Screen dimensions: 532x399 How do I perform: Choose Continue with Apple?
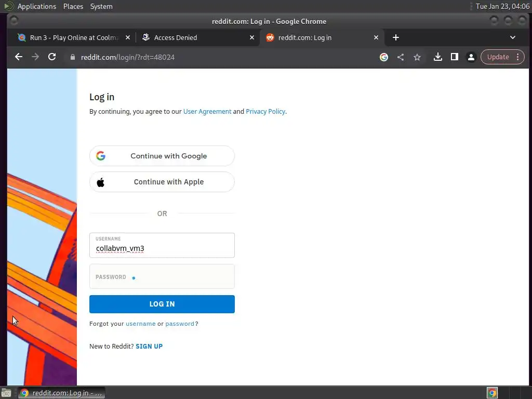[x=162, y=182]
